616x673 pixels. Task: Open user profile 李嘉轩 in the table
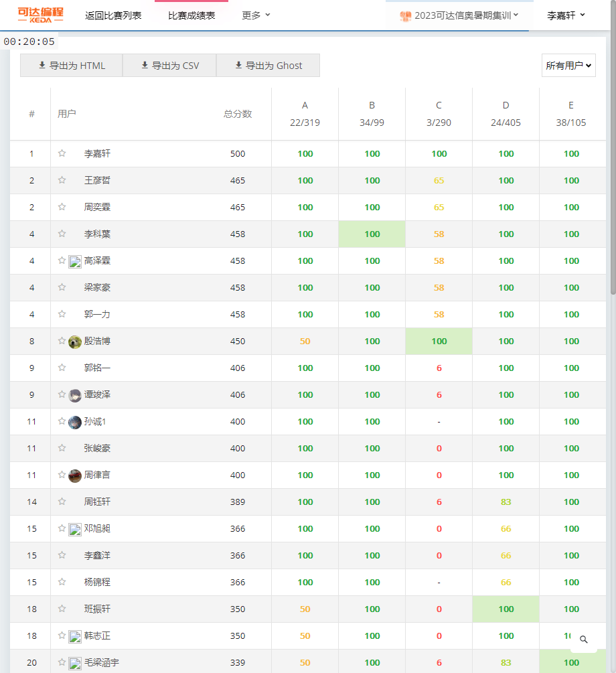[x=98, y=153]
